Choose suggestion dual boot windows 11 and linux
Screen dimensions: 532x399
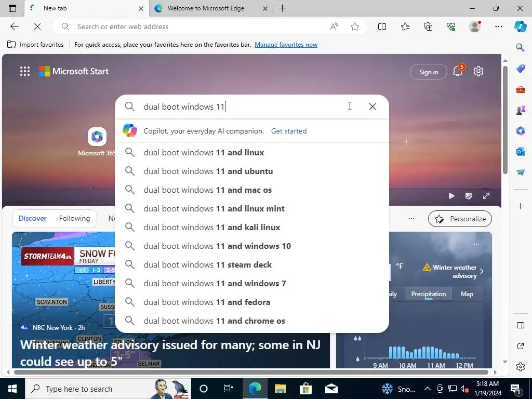point(252,152)
